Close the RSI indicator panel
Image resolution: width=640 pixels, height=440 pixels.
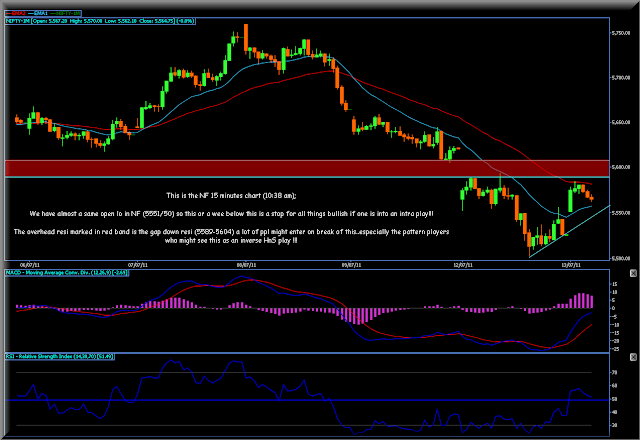click(x=633, y=357)
